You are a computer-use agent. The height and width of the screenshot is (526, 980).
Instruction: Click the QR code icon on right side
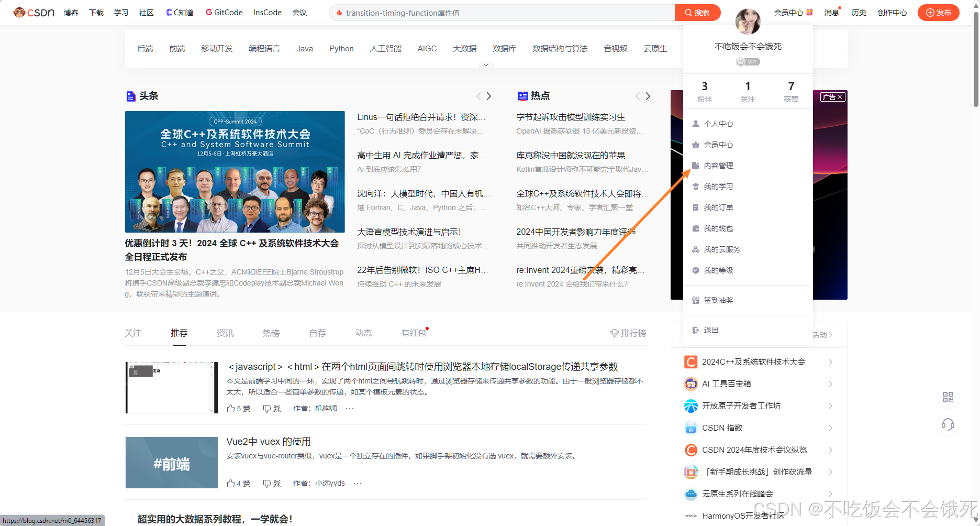(x=948, y=397)
